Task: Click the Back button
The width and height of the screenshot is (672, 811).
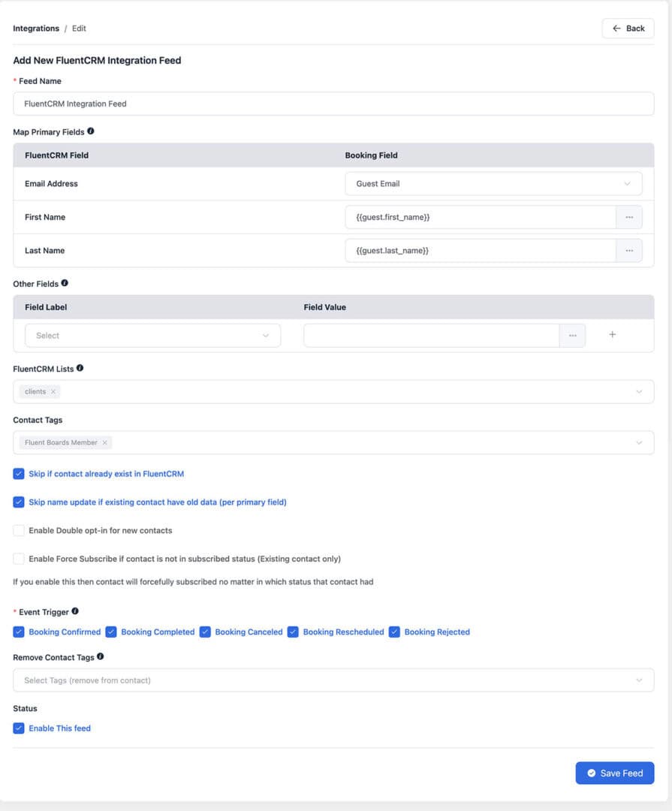Action: (628, 29)
